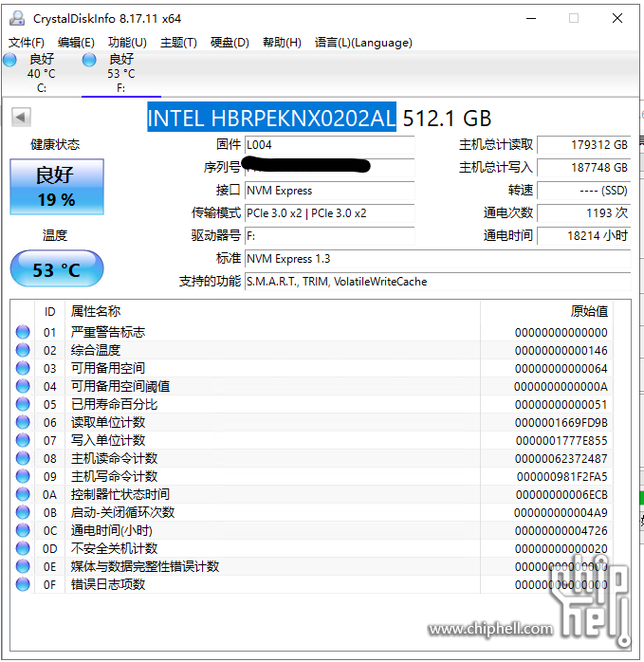Click raw value 0000000000146
This screenshot has width=644, height=662.
(561, 350)
